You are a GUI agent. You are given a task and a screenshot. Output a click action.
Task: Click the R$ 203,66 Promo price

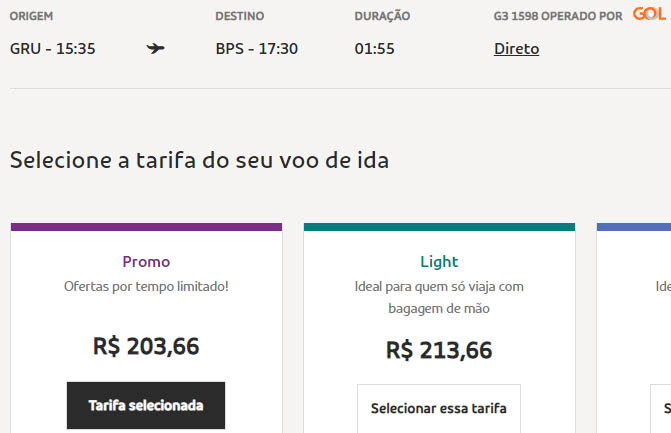click(x=146, y=346)
